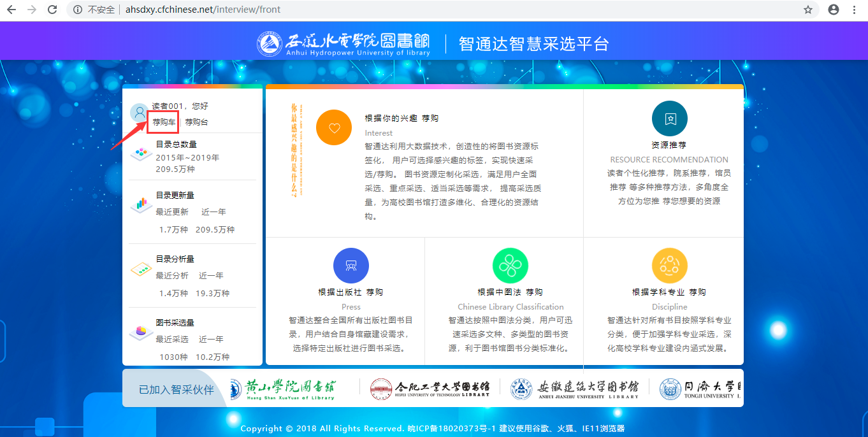Bookmark this page with star icon
Image resolution: width=868 pixels, height=437 pixels.
point(808,10)
